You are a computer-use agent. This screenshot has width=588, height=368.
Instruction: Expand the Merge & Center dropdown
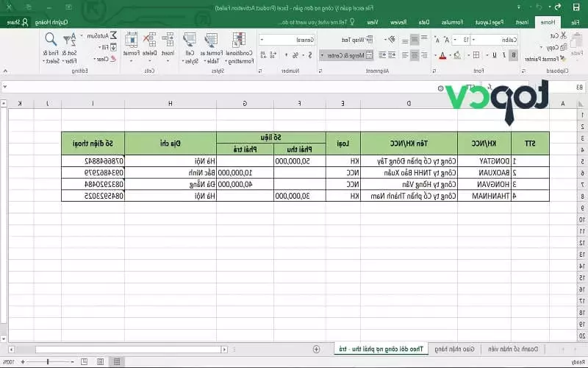pos(322,55)
